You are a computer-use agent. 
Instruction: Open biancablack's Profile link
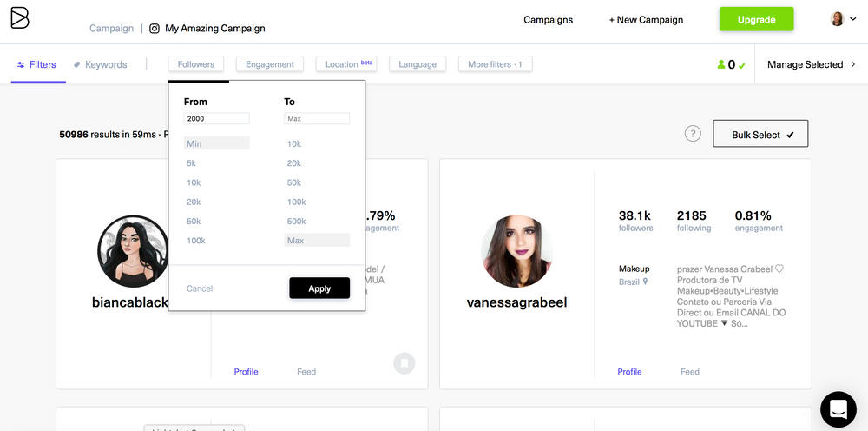click(x=246, y=372)
